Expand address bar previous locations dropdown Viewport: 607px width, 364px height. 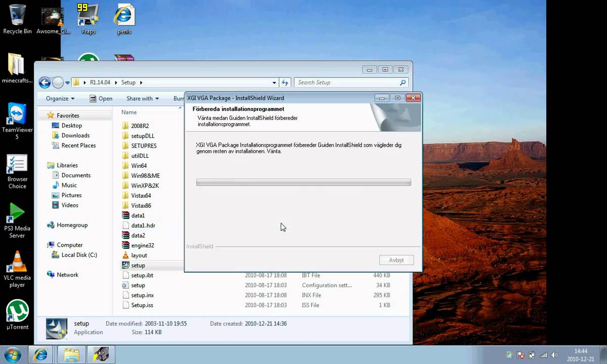(x=274, y=82)
